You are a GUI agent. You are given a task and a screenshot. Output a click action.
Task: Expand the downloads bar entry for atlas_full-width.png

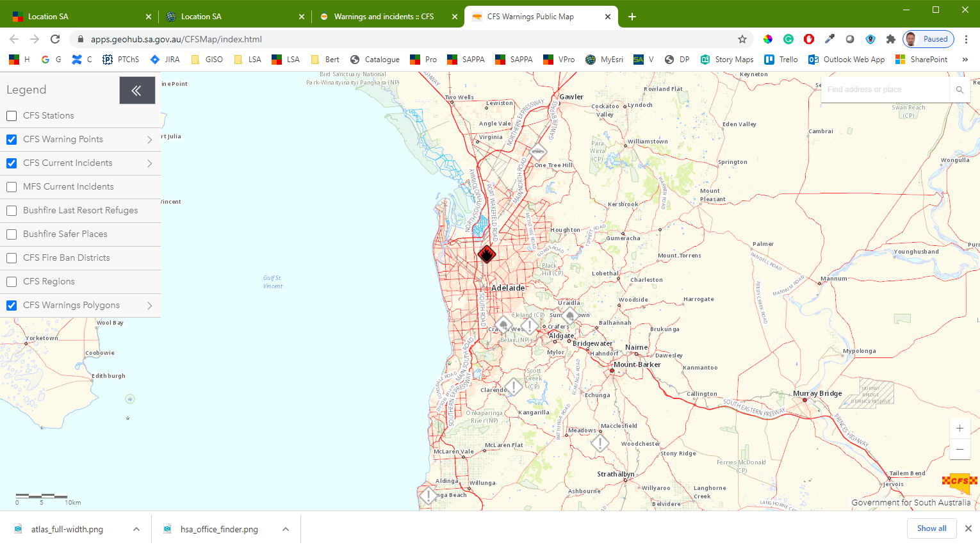135,529
